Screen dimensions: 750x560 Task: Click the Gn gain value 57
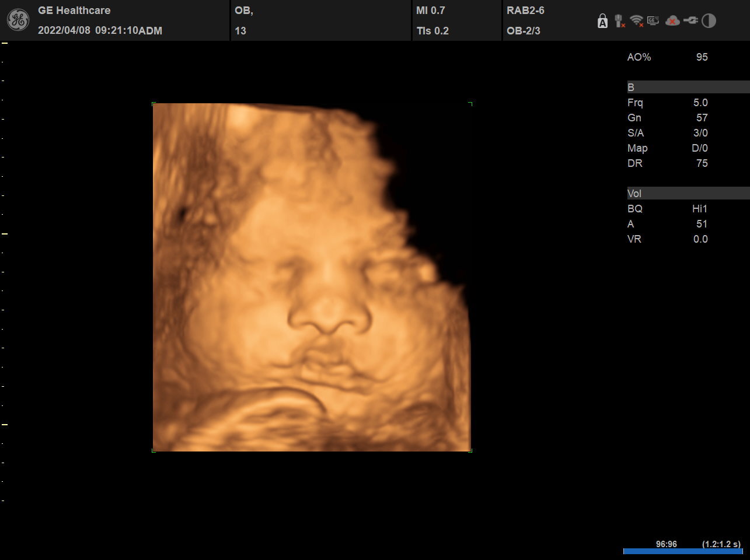[x=702, y=118]
